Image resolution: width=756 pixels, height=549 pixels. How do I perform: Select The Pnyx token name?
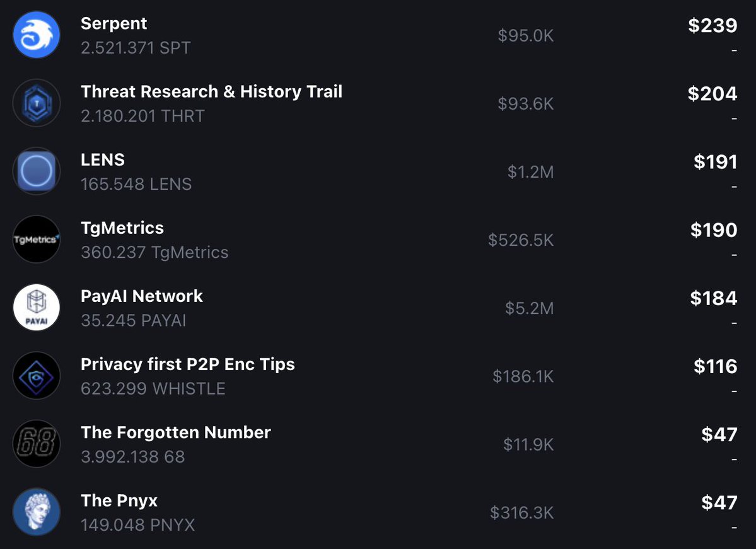(x=119, y=501)
